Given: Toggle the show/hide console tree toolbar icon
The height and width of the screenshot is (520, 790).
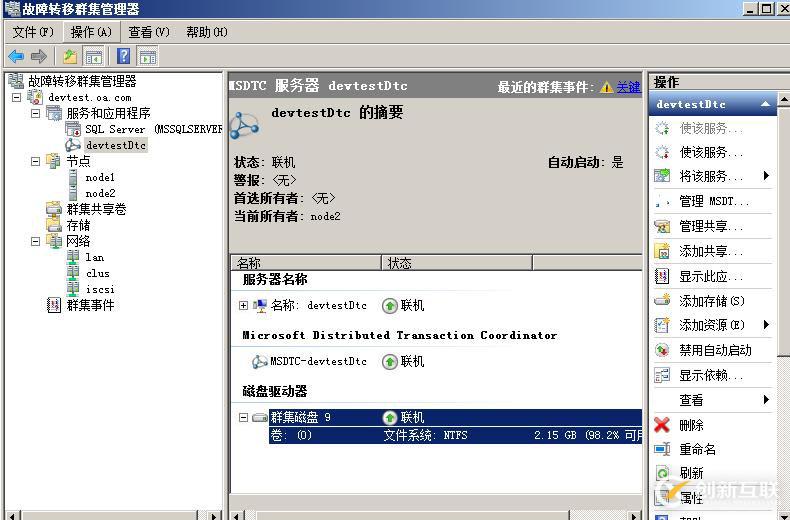Looking at the screenshot, I should (94, 56).
